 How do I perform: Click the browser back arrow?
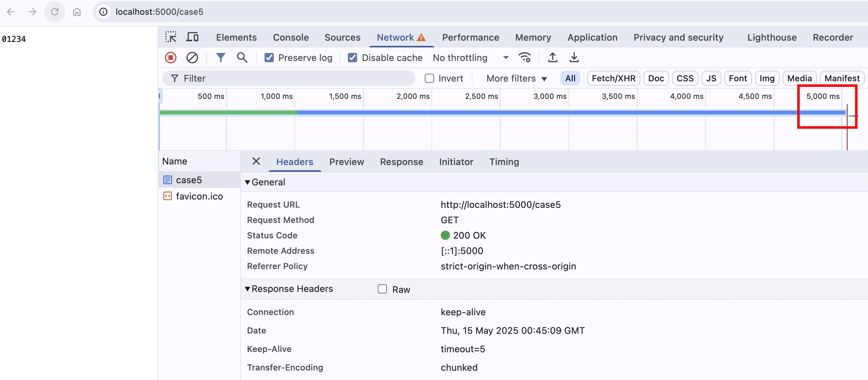click(x=11, y=12)
